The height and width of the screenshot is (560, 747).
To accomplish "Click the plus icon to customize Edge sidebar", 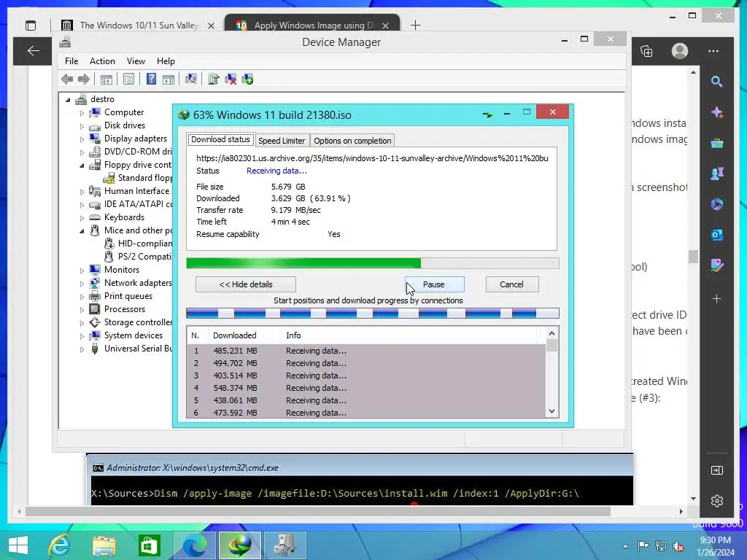I will [716, 298].
